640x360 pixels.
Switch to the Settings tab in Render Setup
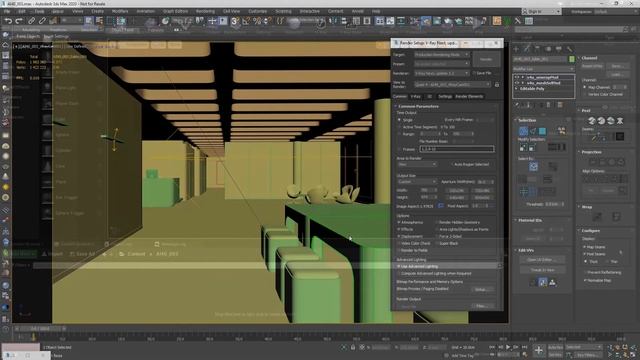(x=445, y=96)
